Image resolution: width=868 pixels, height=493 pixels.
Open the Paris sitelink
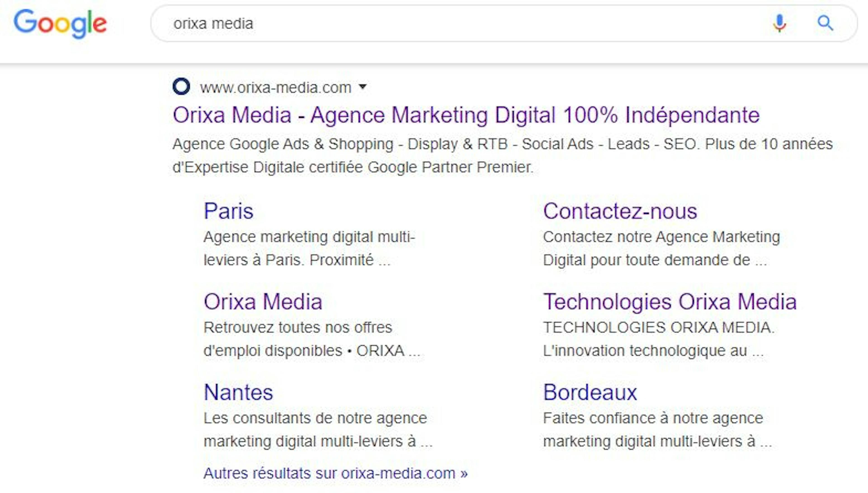229,211
